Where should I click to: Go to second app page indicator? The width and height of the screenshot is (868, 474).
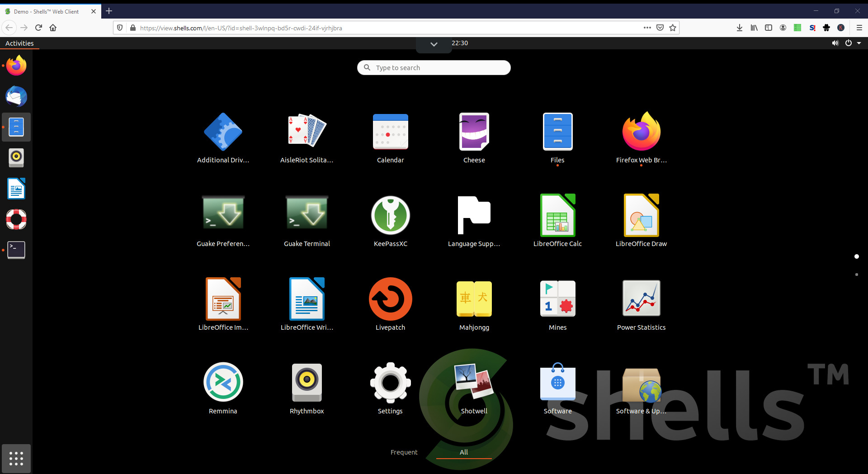click(x=857, y=275)
